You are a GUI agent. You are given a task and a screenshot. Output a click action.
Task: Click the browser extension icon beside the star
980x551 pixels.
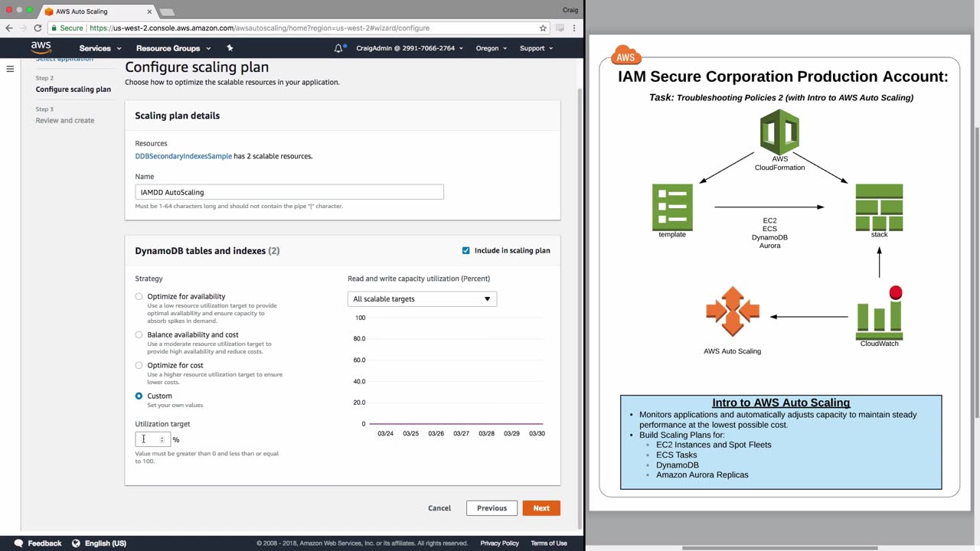pos(560,28)
